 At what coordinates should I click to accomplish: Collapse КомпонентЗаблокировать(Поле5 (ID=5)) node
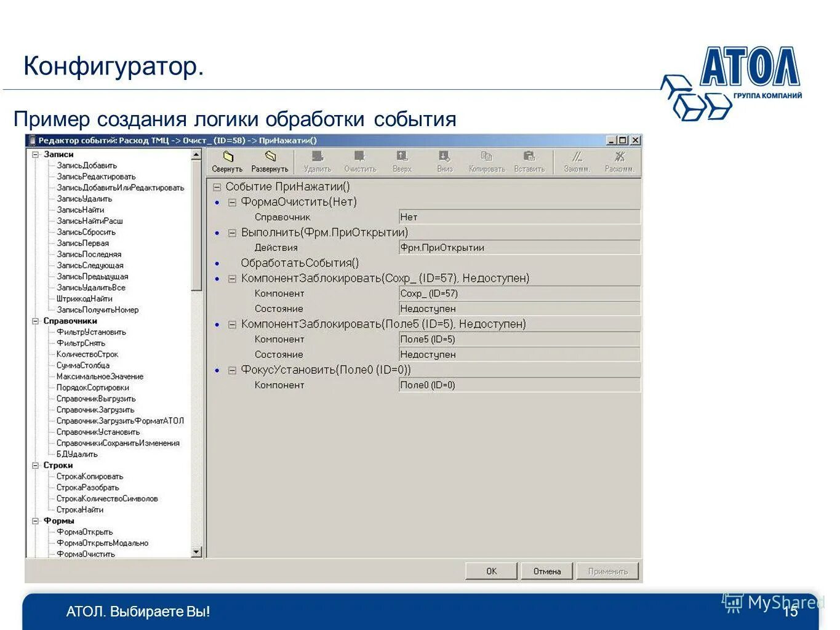(x=233, y=324)
